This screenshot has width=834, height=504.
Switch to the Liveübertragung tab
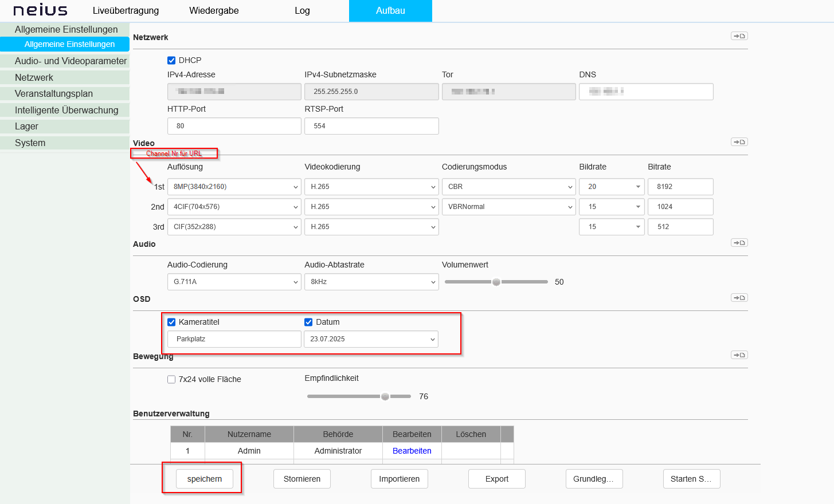tap(126, 10)
